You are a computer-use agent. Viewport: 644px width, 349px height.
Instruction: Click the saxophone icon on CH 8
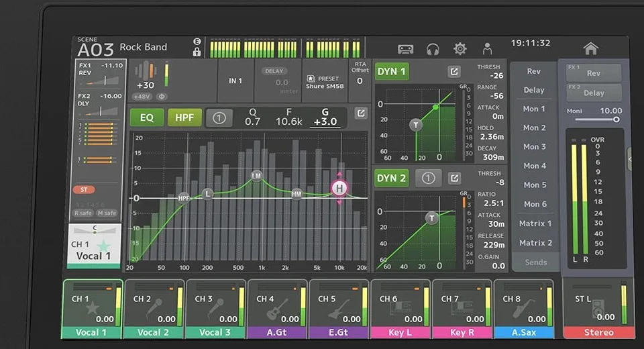click(x=524, y=309)
